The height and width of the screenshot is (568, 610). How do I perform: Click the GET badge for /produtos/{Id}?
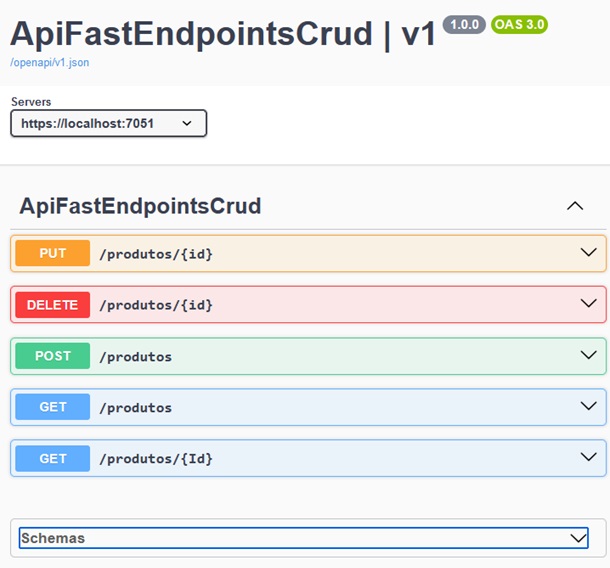(52, 458)
